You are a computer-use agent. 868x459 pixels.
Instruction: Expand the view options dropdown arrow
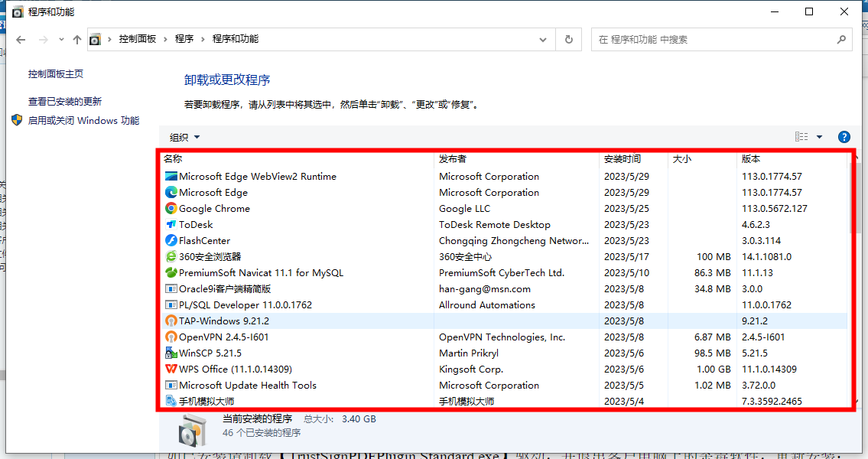(819, 137)
